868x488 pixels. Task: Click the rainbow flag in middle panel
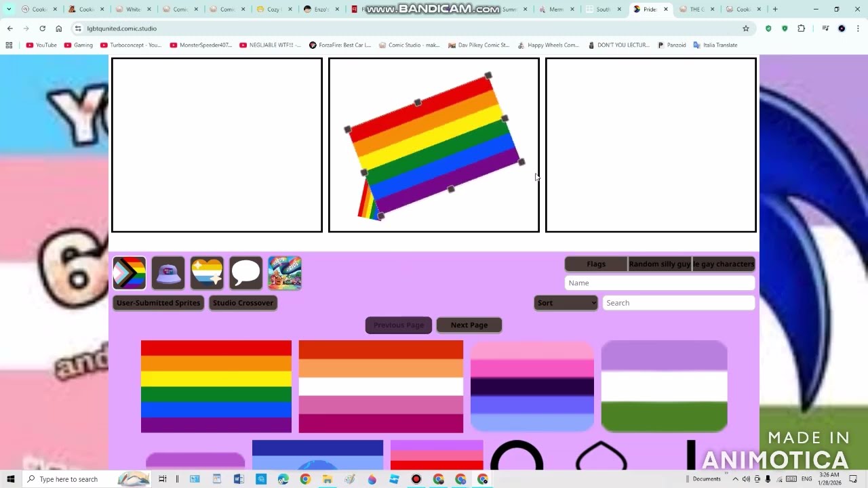point(435,144)
